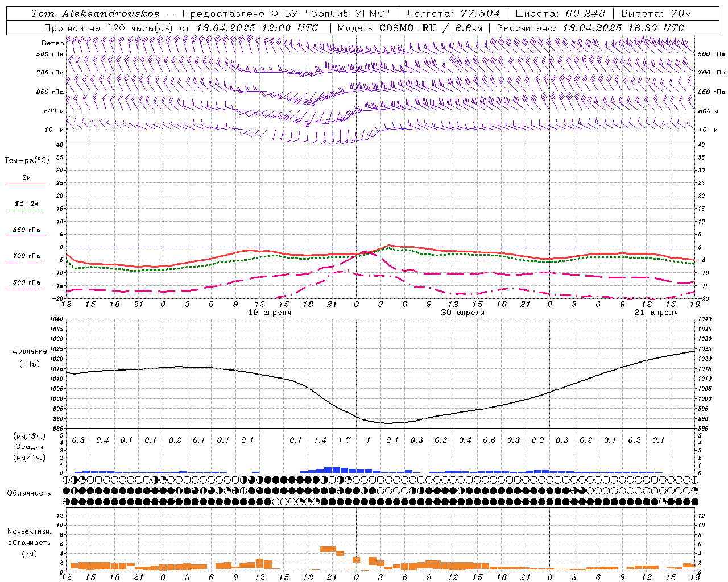
Task: Click the model name COSMO-RU / 6.6км
Action: 431,27
